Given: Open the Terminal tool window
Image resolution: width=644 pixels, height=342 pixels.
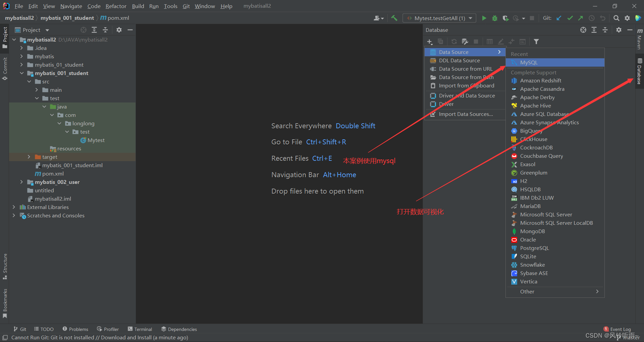Looking at the screenshot, I should click(x=140, y=329).
